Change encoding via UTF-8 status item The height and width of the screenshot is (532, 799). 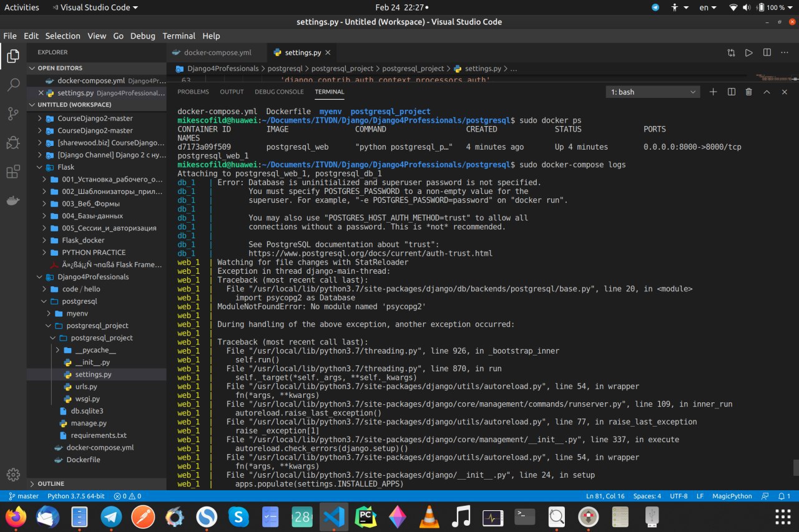679,496
